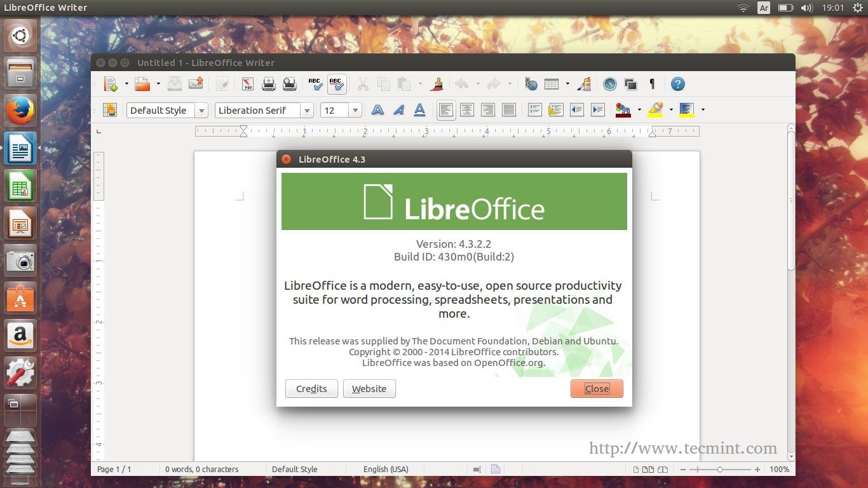Open Page Preview from the toolbar

coord(290,84)
